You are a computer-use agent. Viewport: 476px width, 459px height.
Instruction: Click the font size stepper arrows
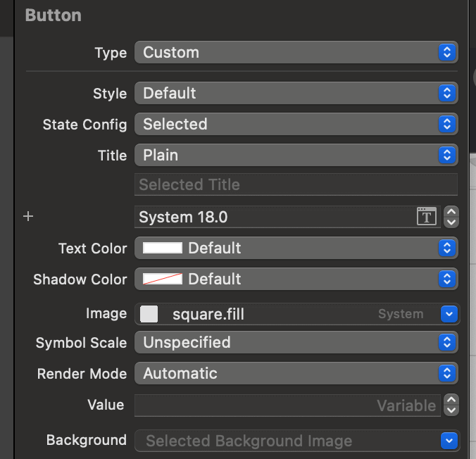(x=451, y=217)
